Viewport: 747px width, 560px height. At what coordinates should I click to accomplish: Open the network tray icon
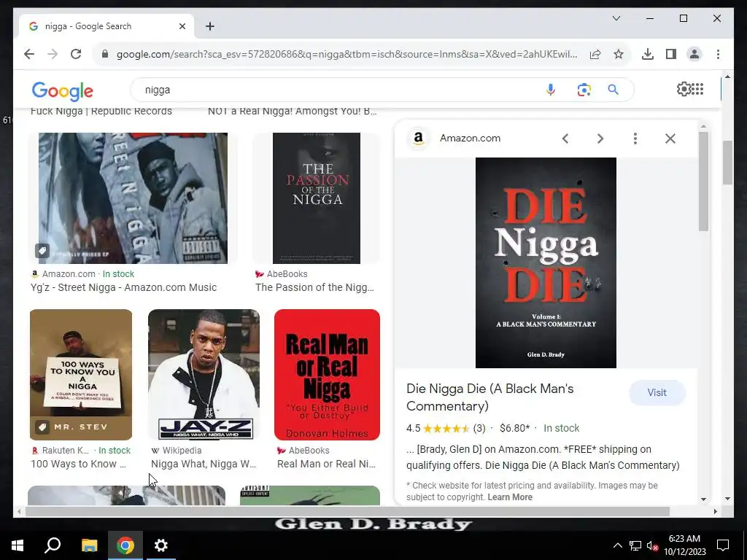(x=635, y=545)
